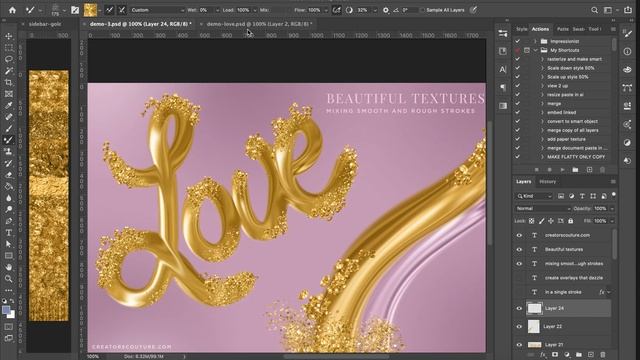The width and height of the screenshot is (640, 360).
Task: Select the Pen tool
Action: (9, 221)
